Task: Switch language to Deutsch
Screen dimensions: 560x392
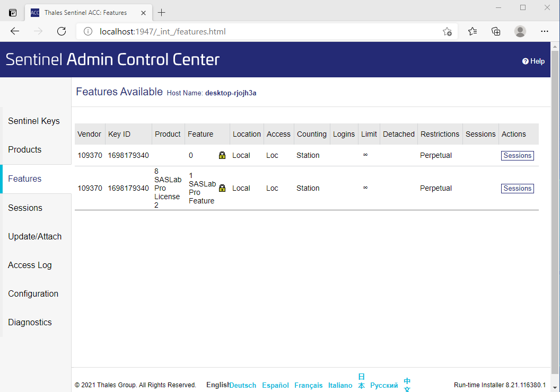Action: (x=242, y=385)
